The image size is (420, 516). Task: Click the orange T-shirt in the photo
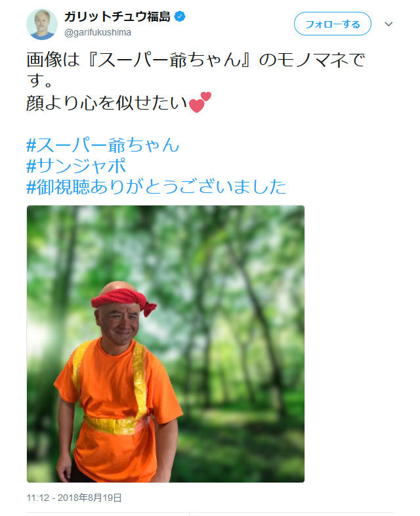(118, 405)
